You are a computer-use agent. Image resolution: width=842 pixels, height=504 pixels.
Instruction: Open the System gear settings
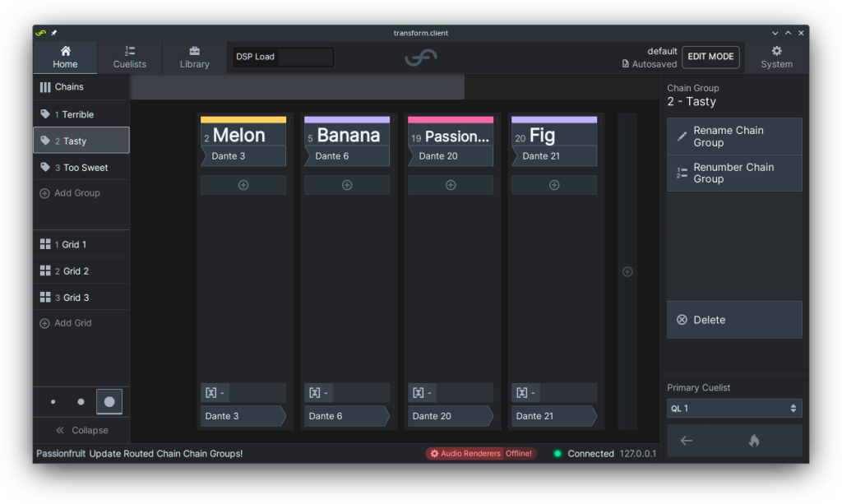(776, 57)
